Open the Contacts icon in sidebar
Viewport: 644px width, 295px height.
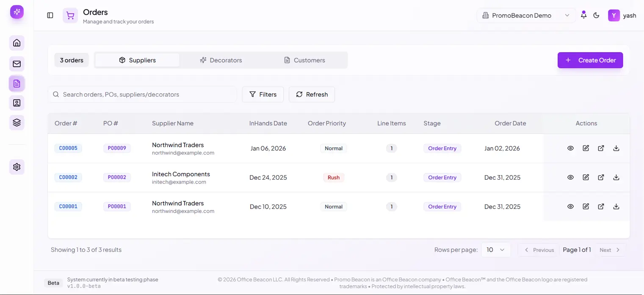[17, 103]
